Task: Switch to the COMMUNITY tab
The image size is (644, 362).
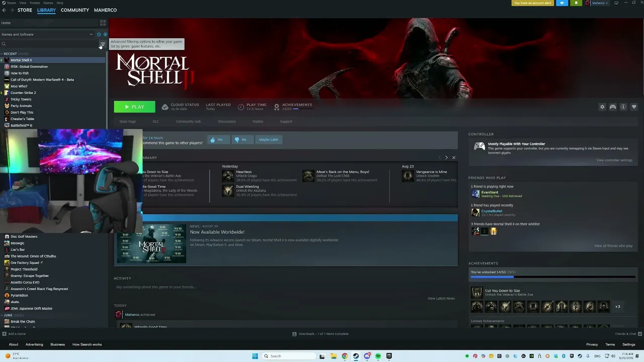Action: tap(74, 10)
